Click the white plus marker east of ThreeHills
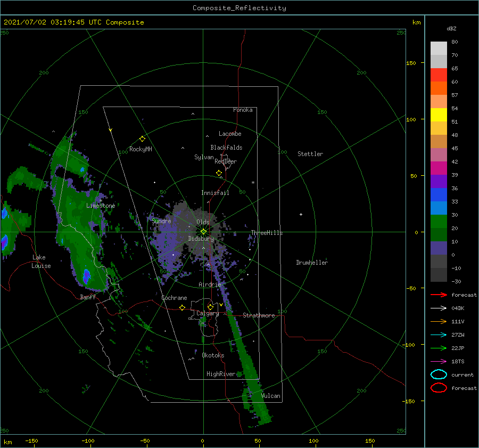This screenshot has width=479, height=448. click(x=301, y=214)
